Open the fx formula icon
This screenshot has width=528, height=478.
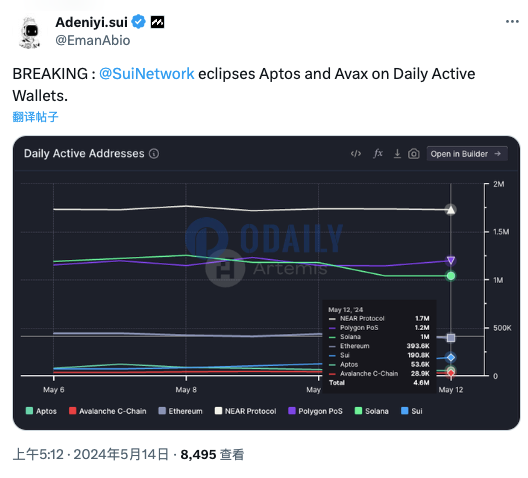pos(378,153)
